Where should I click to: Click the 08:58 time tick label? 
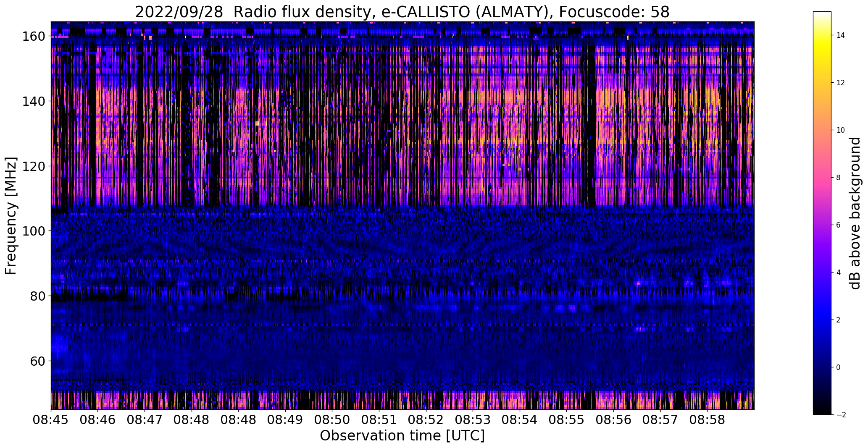(x=707, y=420)
